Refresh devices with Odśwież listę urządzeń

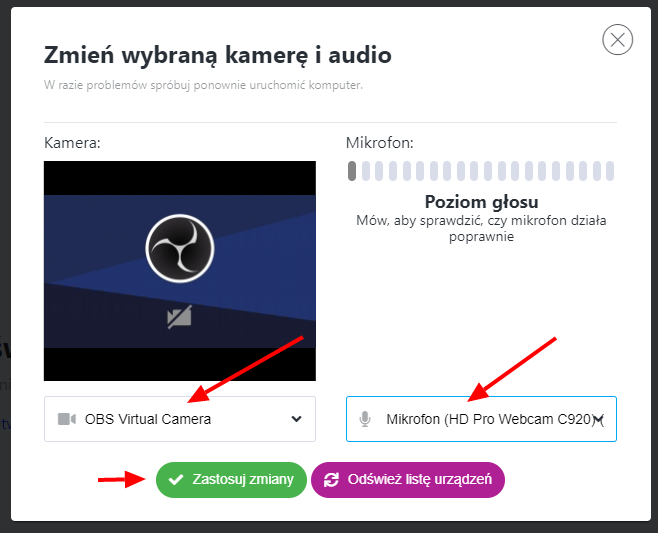click(408, 480)
